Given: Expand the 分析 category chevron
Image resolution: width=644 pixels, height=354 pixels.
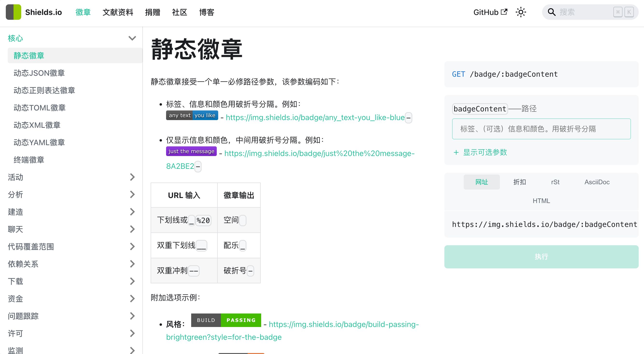Looking at the screenshot, I should pos(132,194).
